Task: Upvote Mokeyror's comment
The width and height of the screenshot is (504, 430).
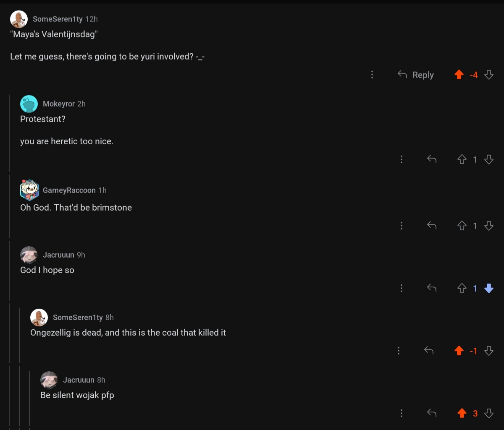Action: click(462, 159)
